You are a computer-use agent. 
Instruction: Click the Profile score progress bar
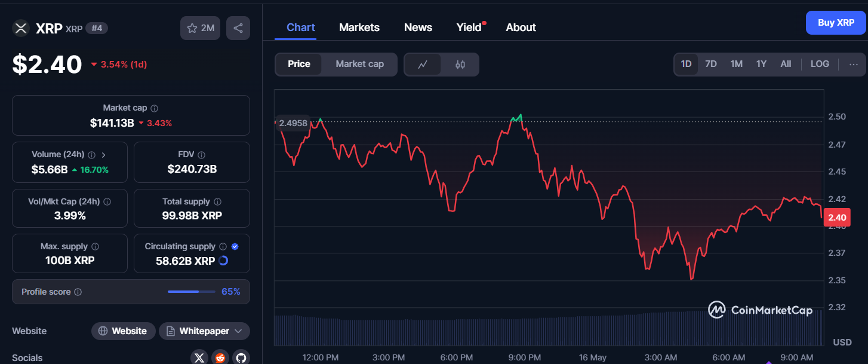coord(192,292)
